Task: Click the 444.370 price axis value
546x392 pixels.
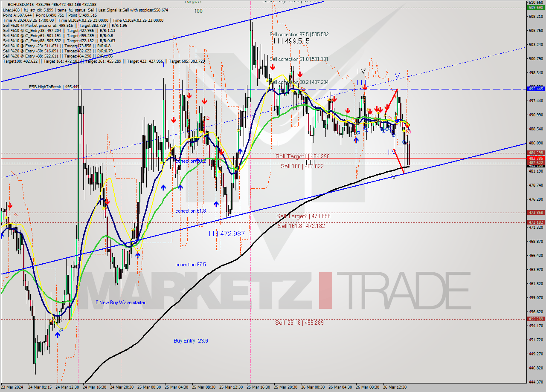Action: [536, 382]
